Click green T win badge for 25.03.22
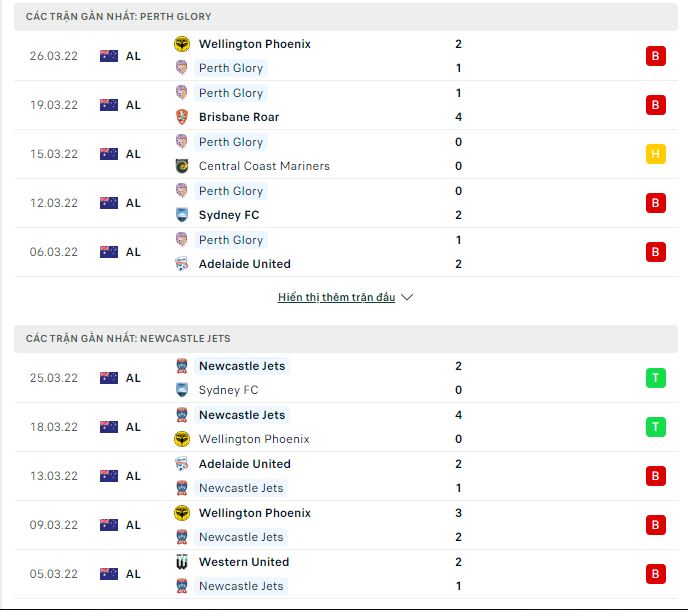The width and height of the screenshot is (688, 610). [655, 378]
